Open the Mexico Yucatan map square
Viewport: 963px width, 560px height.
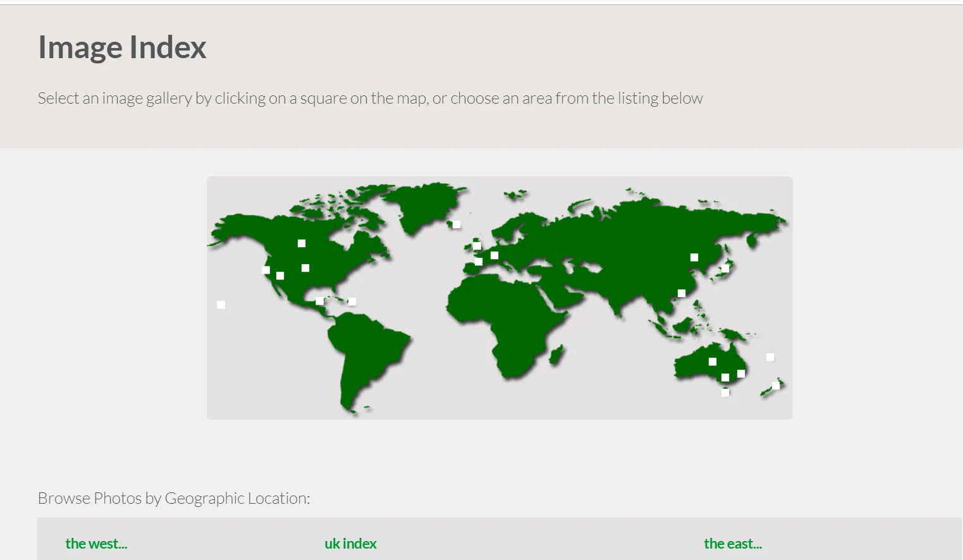[x=319, y=301]
